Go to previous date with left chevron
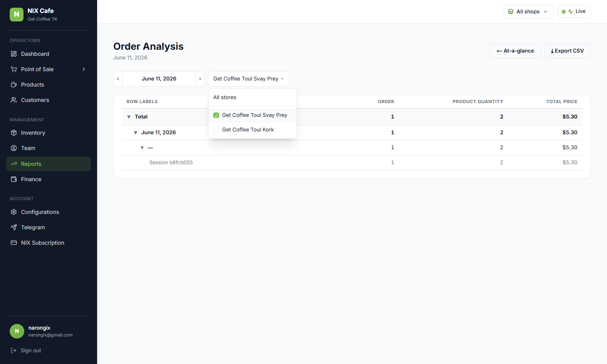 (118, 79)
